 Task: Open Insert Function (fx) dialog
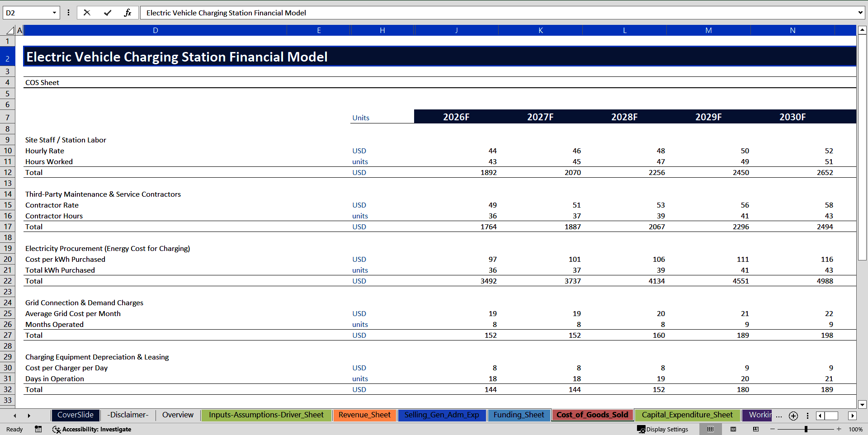coord(128,13)
